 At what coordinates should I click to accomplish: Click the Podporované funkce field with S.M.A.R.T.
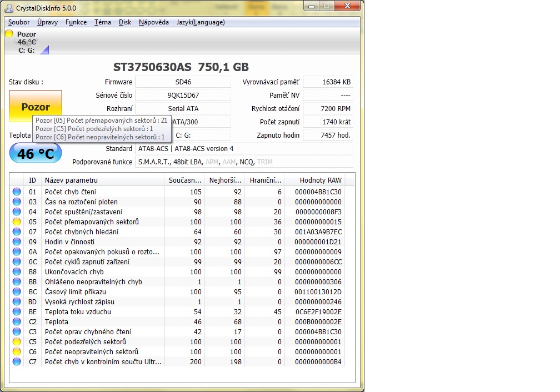click(x=244, y=162)
